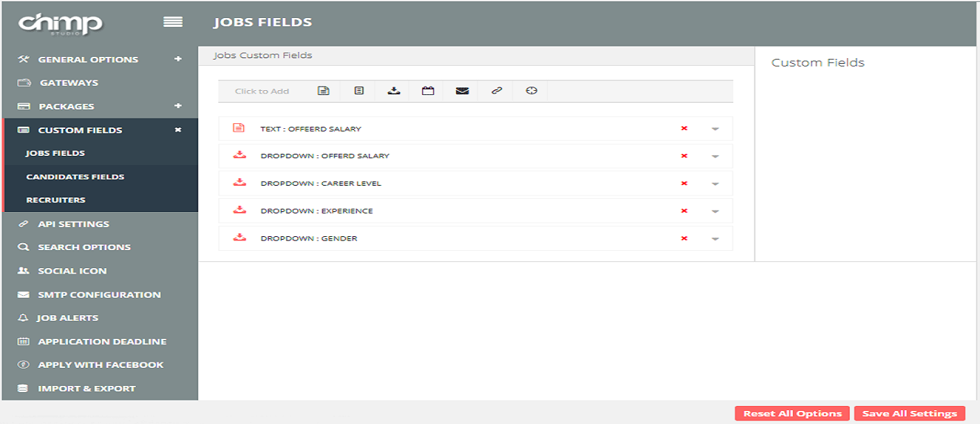Add a textarea field from the toolbar
980x424 pixels.
tap(359, 91)
